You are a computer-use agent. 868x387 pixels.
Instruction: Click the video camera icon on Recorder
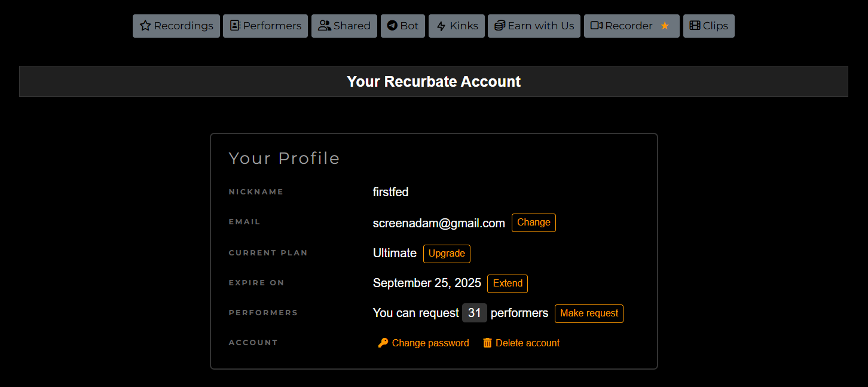(596, 26)
